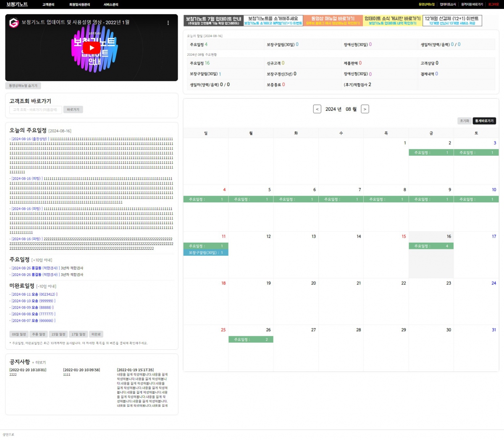Open the 12개월 선결제 이벤트 banner
504x440 pixels.
(x=452, y=21)
